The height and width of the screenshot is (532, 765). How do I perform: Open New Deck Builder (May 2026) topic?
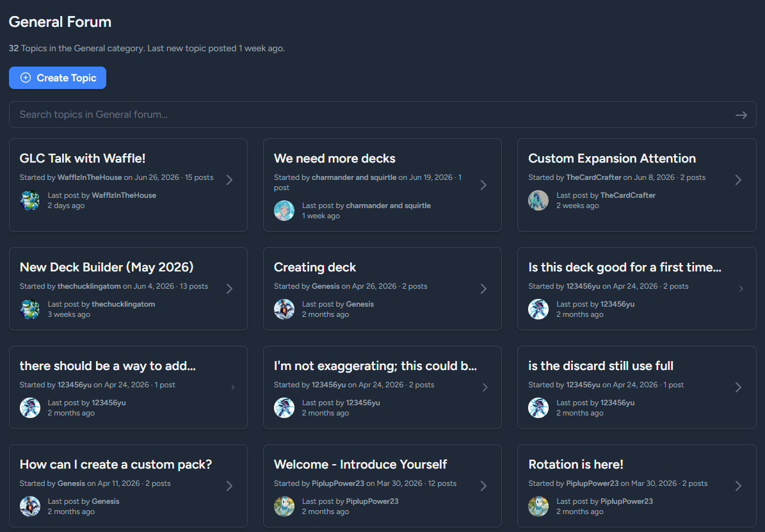point(106,267)
